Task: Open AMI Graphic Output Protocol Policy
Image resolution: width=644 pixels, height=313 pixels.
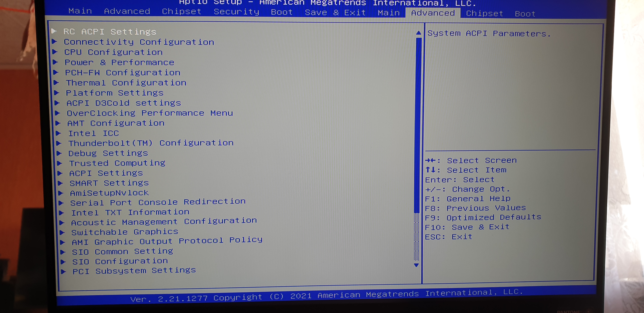Action: (167, 241)
